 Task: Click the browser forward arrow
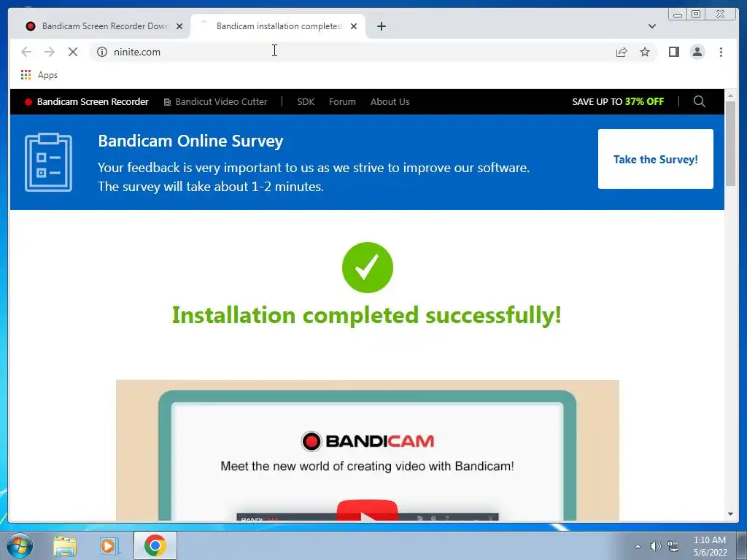50,52
